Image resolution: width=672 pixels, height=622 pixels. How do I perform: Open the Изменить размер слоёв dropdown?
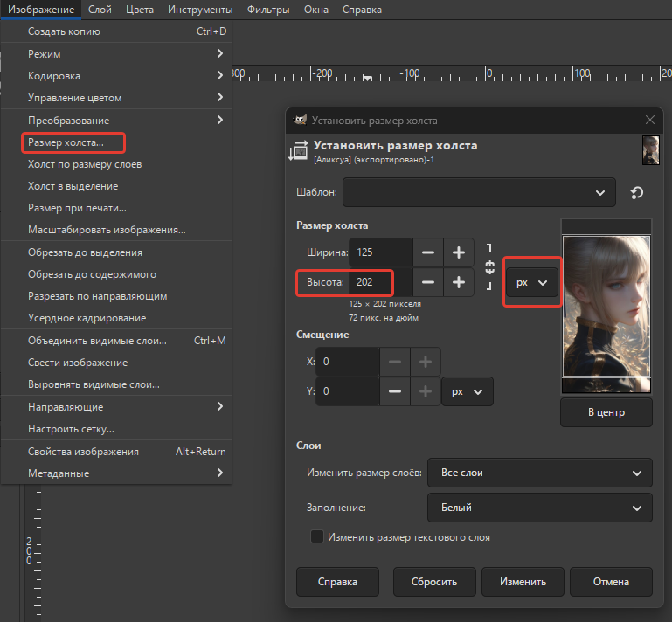539,473
